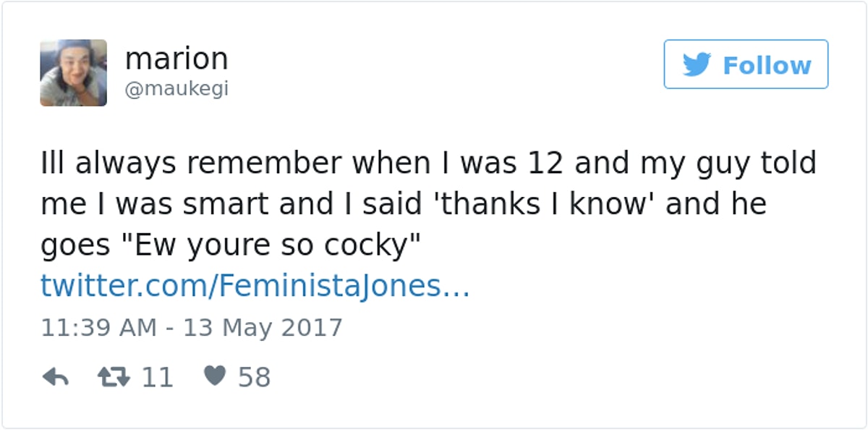The height and width of the screenshot is (430, 868).
Task: Open the twitter.com/FeministaJones link
Action: click(255, 287)
